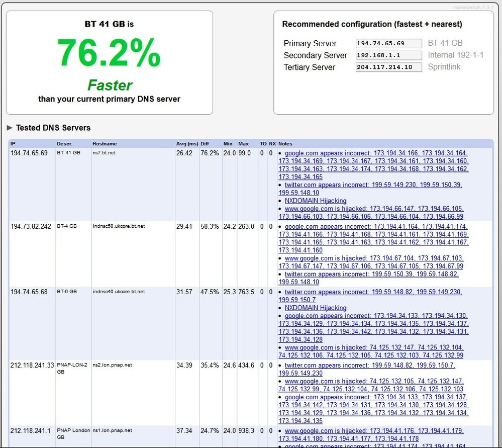Open BT-4 GB www.google.com is hijacked link
The image size is (502, 448).
click(371, 262)
